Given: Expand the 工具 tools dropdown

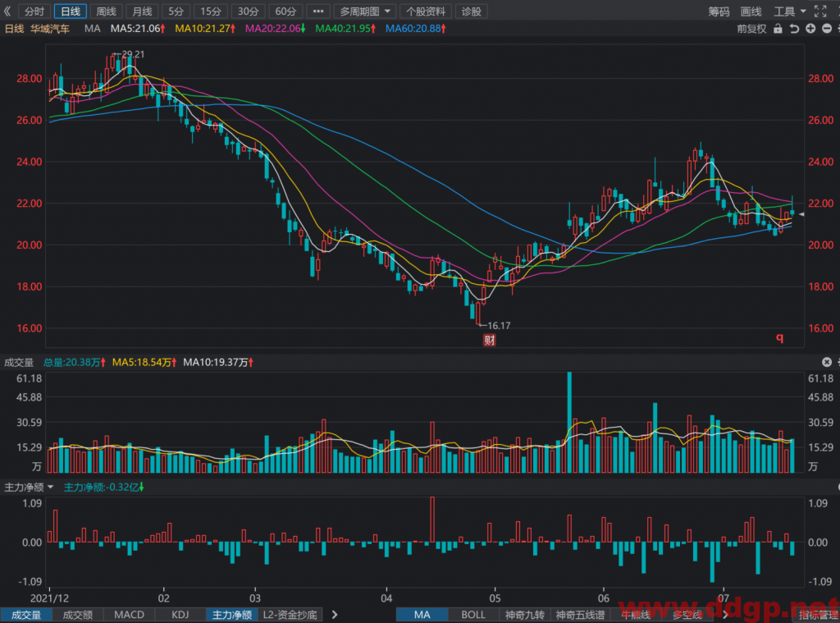Looking at the screenshot, I should (790, 11).
